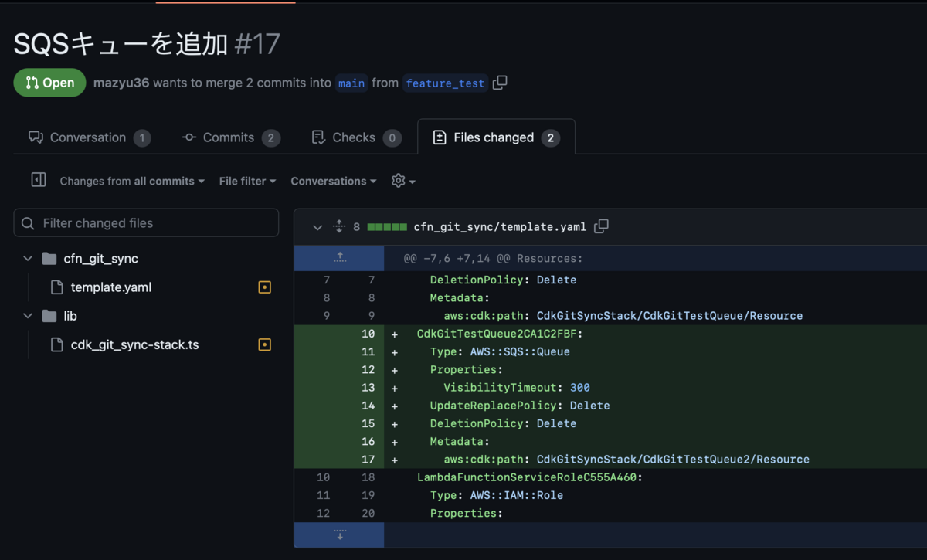
Task: Expand more context using the down arrow
Action: (x=338, y=533)
